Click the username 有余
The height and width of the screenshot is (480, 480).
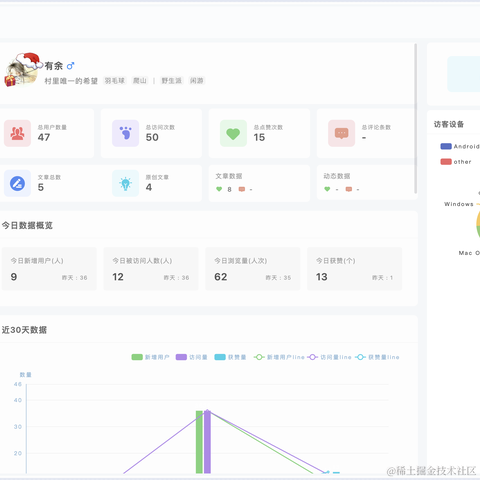[x=54, y=66]
